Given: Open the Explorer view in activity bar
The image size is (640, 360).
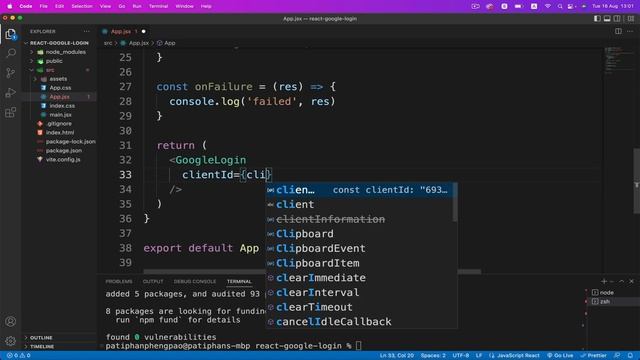Looking at the screenshot, I should pos(11,34).
